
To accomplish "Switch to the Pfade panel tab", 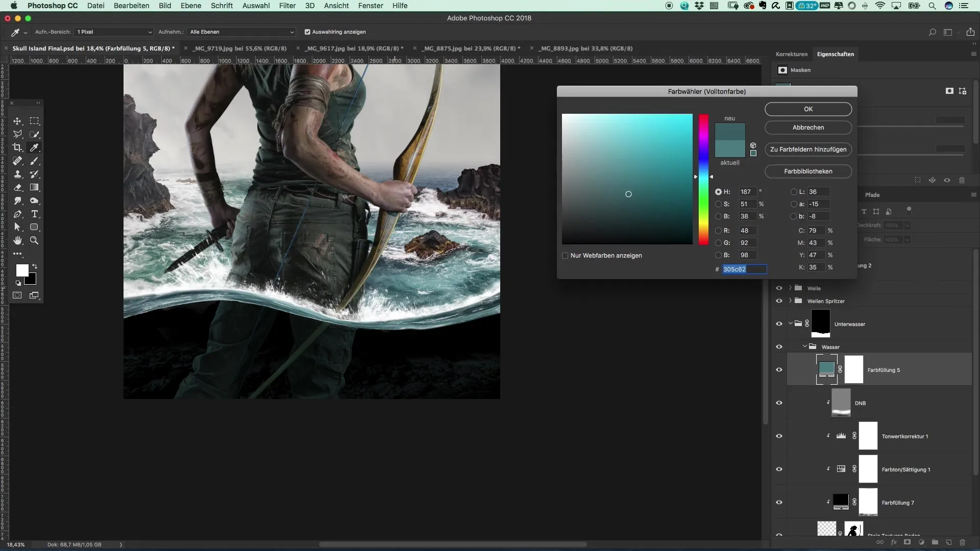I will pos(872,195).
